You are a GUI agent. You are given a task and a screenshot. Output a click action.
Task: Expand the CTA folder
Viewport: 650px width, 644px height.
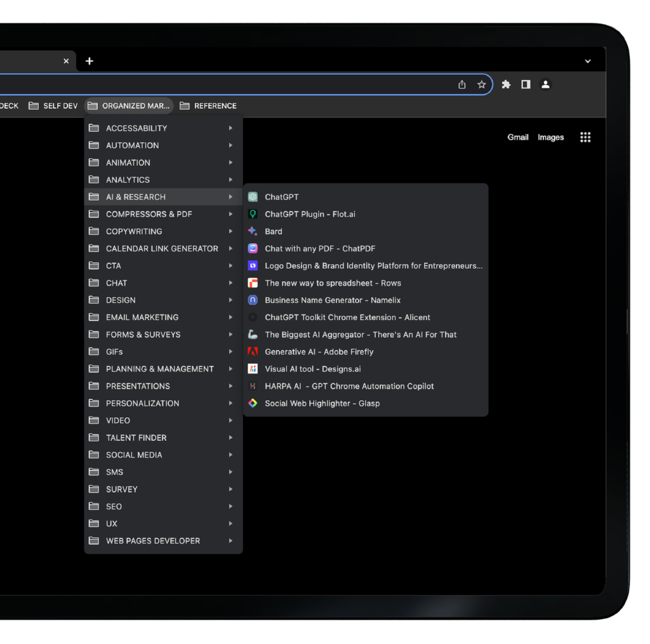163,266
